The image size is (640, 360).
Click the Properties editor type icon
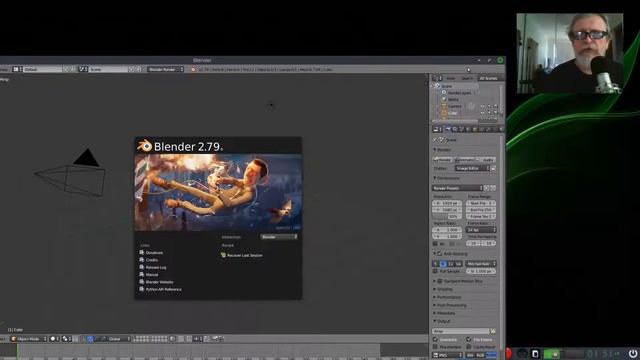pyautogui.click(x=437, y=129)
